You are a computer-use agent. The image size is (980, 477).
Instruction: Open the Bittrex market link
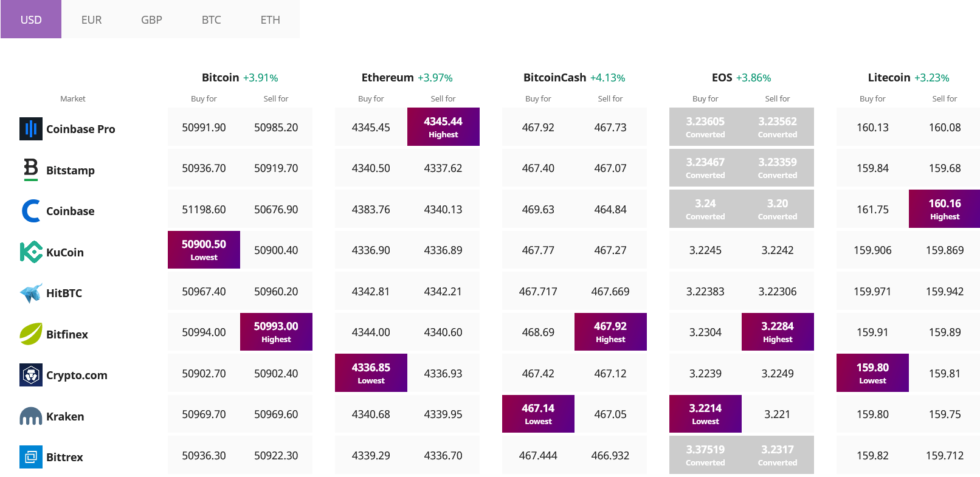(x=64, y=457)
